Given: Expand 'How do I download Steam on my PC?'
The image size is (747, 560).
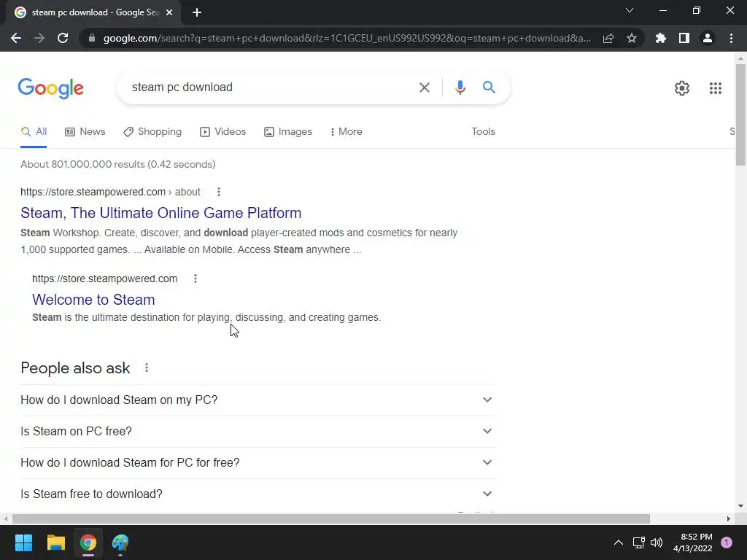Looking at the screenshot, I should pyautogui.click(x=258, y=400).
